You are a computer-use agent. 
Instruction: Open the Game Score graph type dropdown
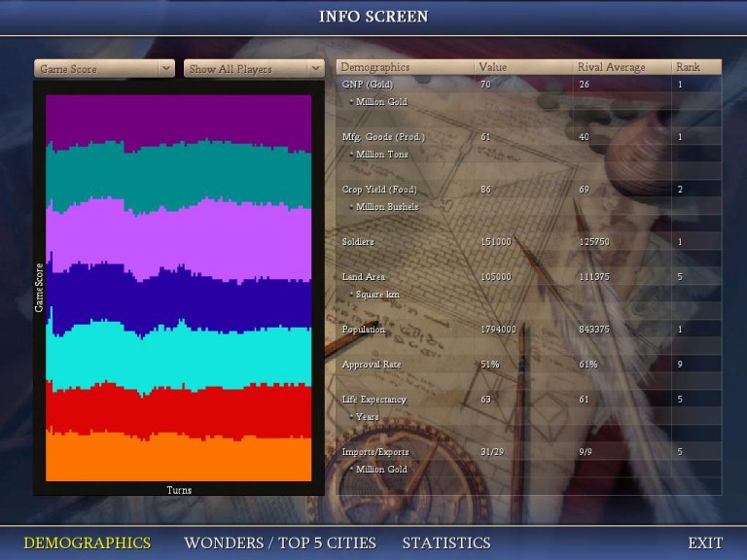[96, 69]
